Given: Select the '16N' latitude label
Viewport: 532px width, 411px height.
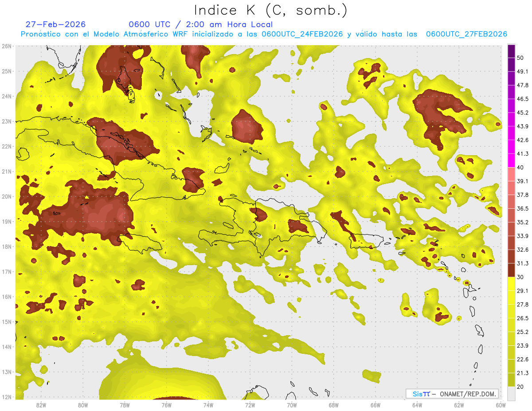Looking at the screenshot, I should 7,297.
